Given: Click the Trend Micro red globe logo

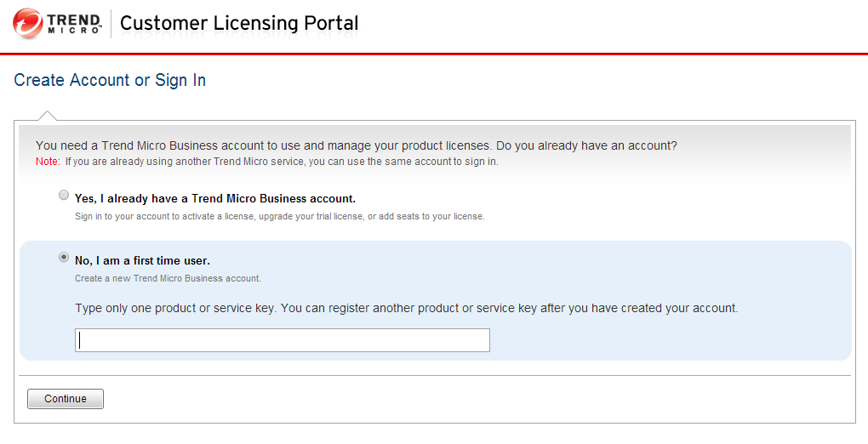Looking at the screenshot, I should pyautogui.click(x=28, y=23).
